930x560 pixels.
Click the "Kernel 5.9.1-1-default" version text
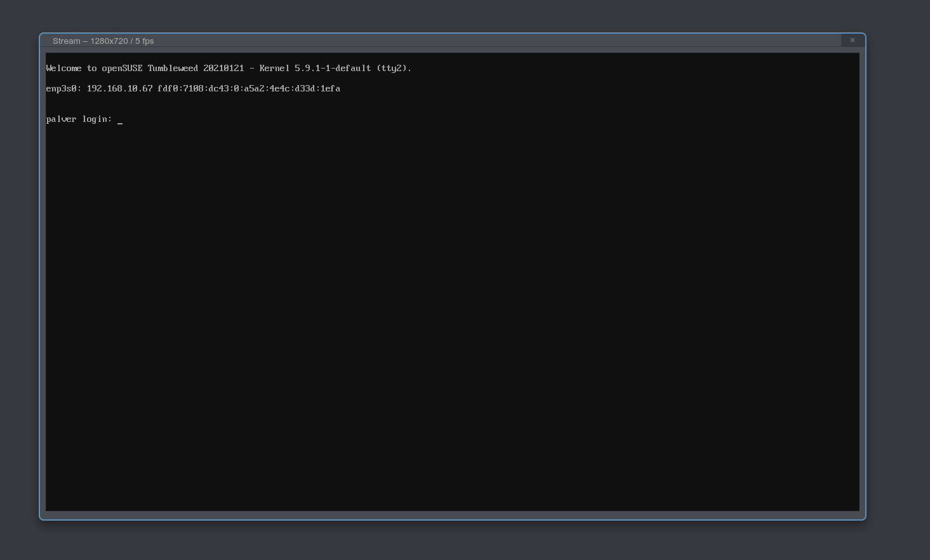315,69
